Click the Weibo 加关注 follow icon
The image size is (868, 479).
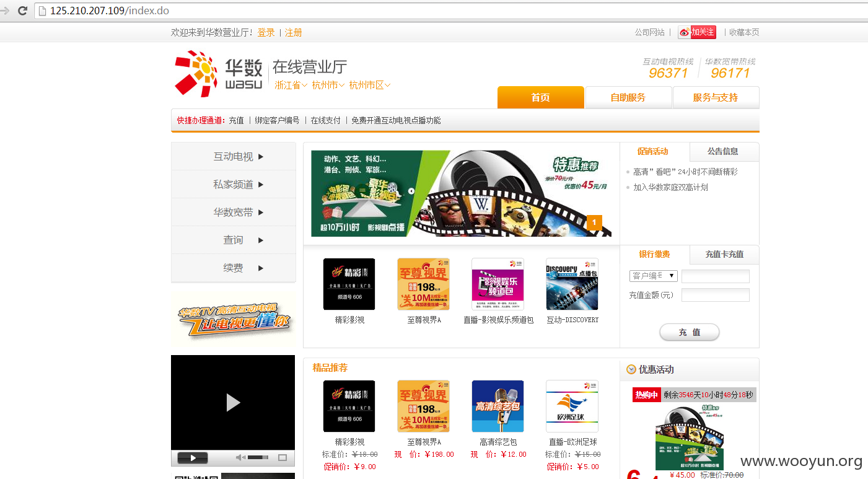pyautogui.click(x=697, y=32)
